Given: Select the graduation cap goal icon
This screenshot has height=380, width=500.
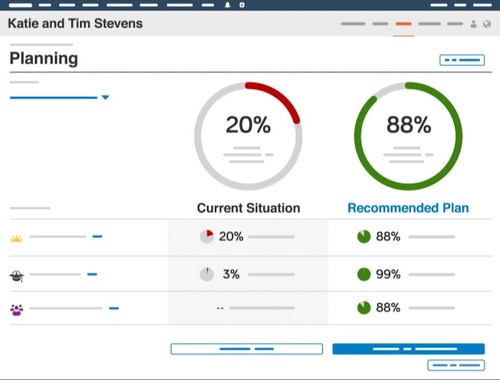Looking at the screenshot, I should 16,276.
